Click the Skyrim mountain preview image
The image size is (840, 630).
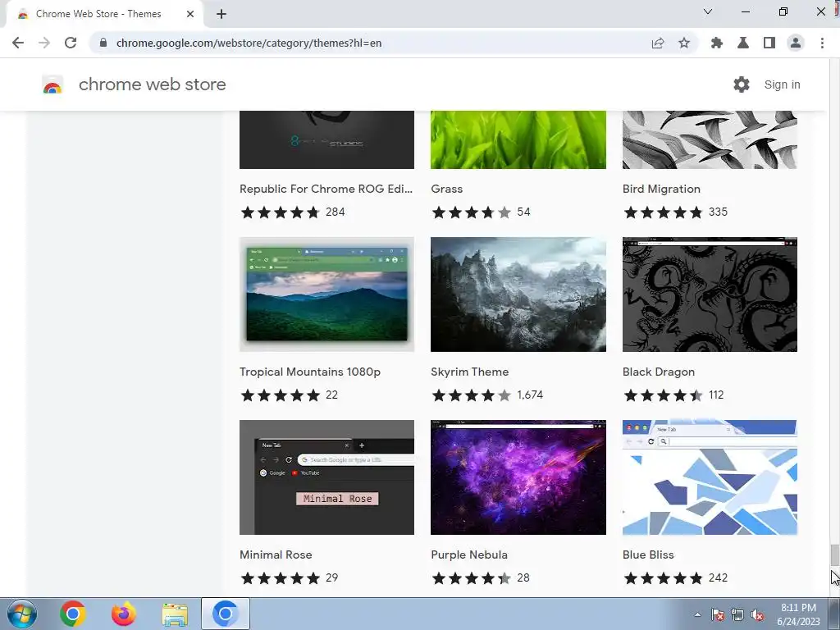518,294
